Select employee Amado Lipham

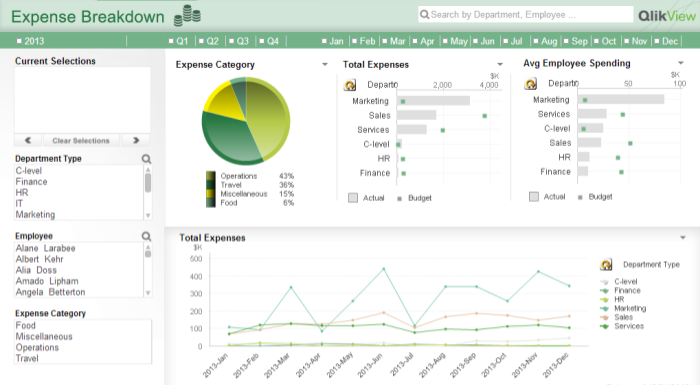(x=79, y=281)
